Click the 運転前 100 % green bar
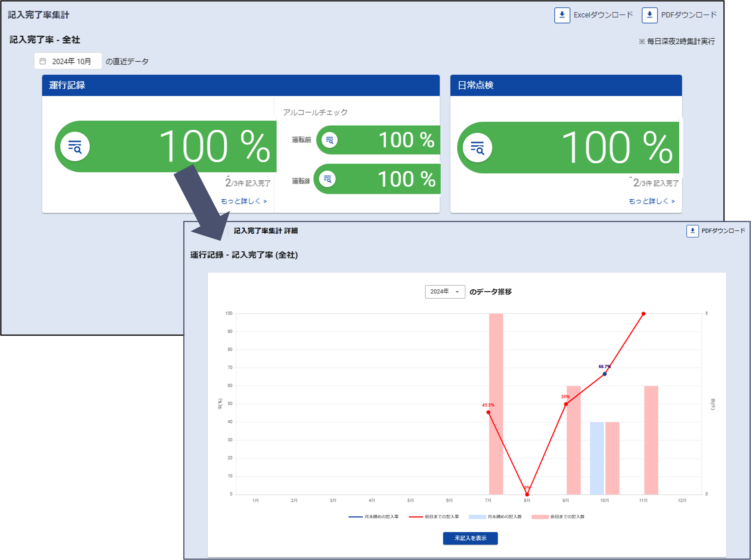Screen dimensions: 751x560 coord(378,140)
